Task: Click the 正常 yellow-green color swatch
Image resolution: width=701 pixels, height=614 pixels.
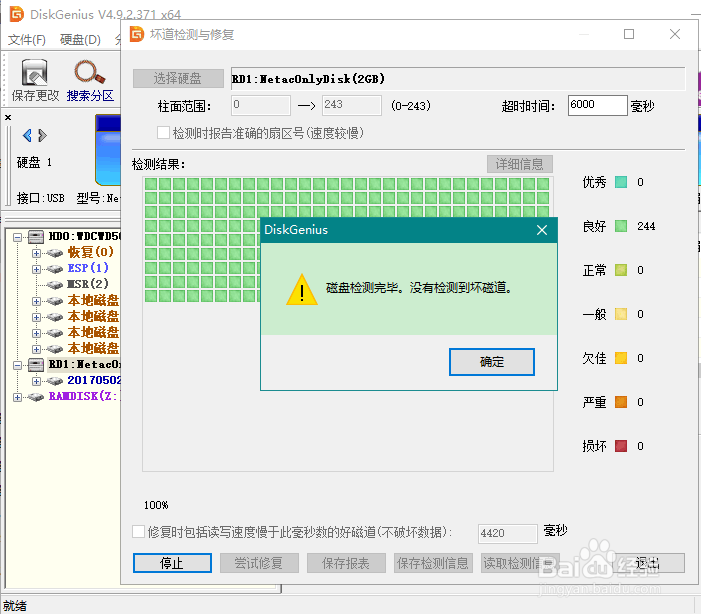Action: pos(621,270)
